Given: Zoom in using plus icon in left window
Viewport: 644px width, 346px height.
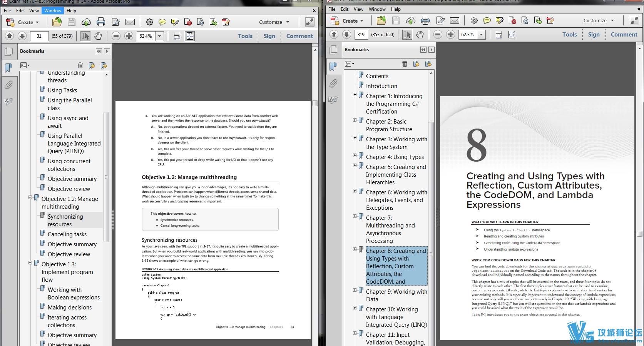Looking at the screenshot, I should click(x=129, y=36).
